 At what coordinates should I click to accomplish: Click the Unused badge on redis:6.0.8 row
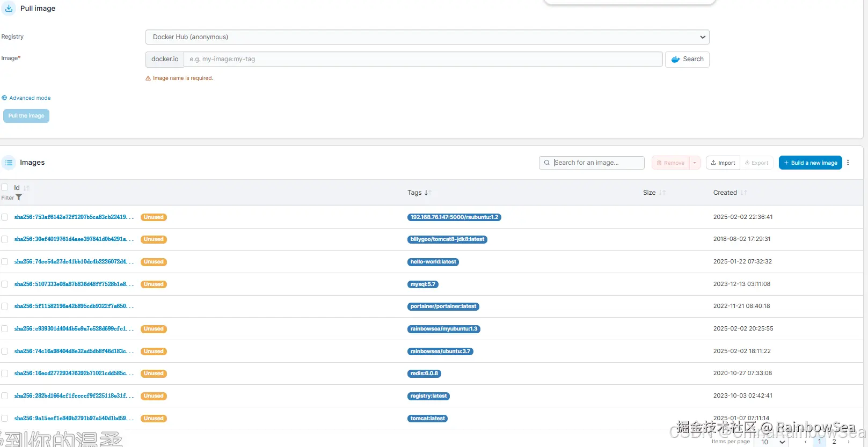[154, 373]
